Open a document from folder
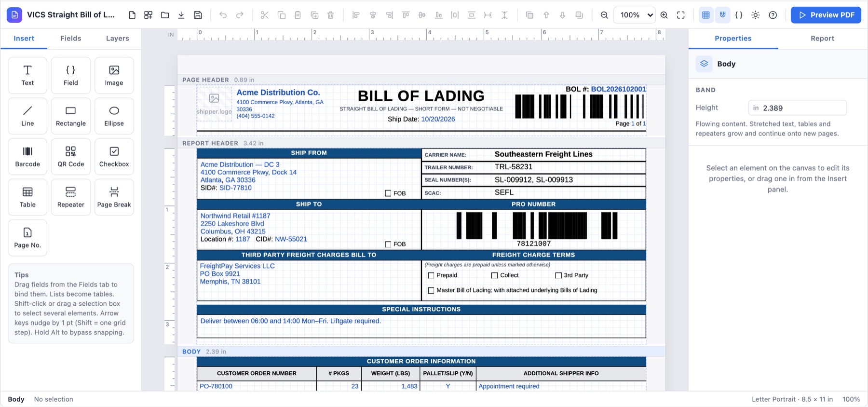Viewport: 868px width, 407px height. coord(165,15)
